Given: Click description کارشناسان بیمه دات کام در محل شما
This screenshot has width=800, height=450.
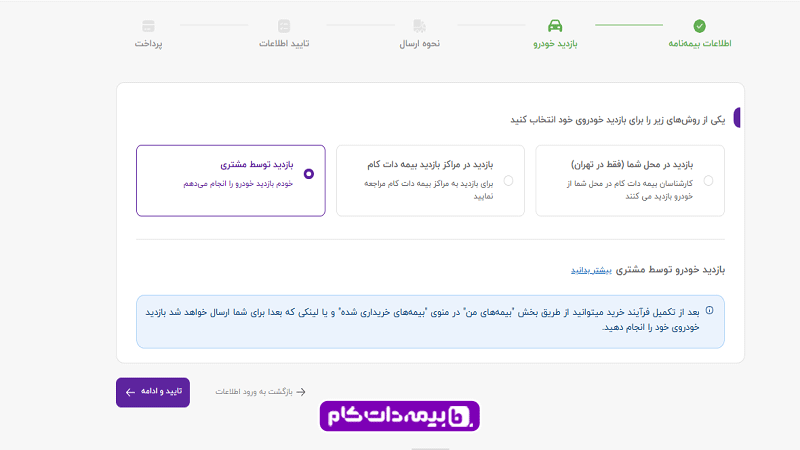Looking at the screenshot, I should (630, 190).
